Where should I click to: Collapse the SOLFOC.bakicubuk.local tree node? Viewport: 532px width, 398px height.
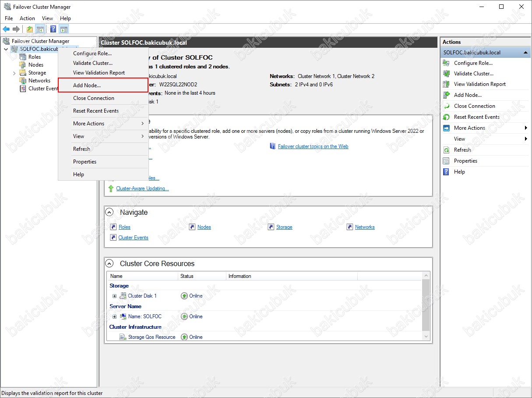6,49
